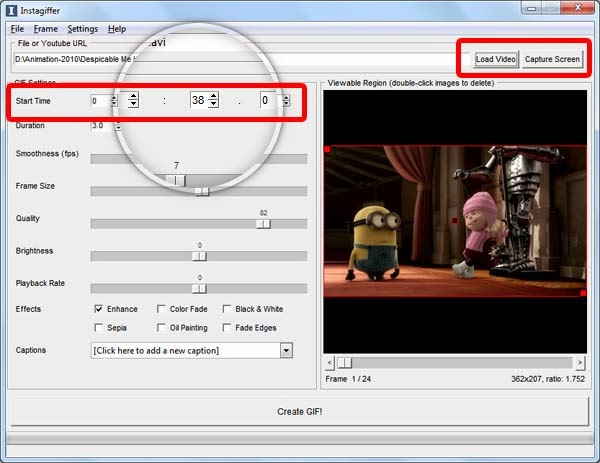
Task: Disable the Enhance effect checkbox
Action: [x=99, y=309]
